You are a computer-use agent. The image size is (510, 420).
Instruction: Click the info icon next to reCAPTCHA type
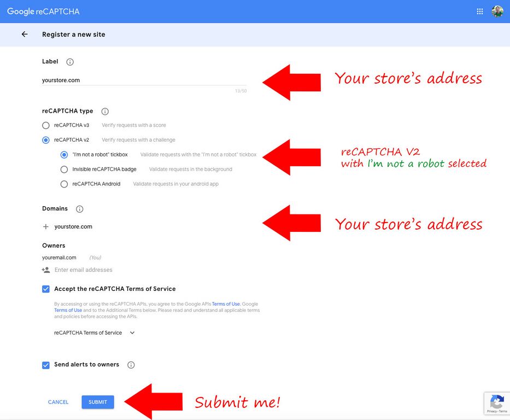click(105, 111)
